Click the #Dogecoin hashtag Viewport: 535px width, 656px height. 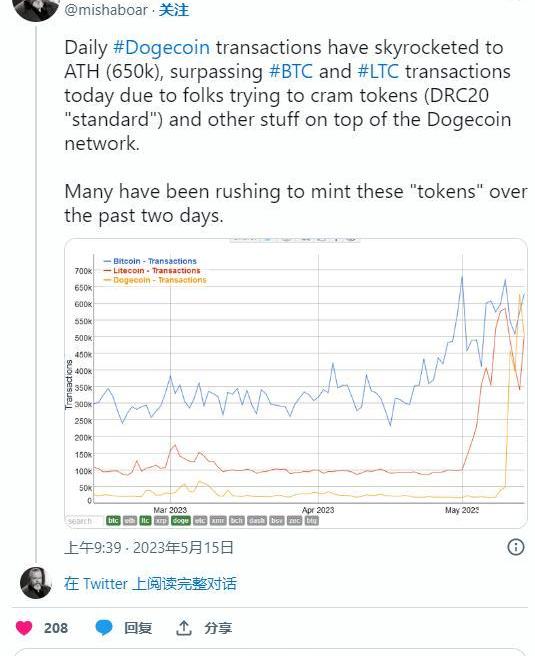coord(161,47)
